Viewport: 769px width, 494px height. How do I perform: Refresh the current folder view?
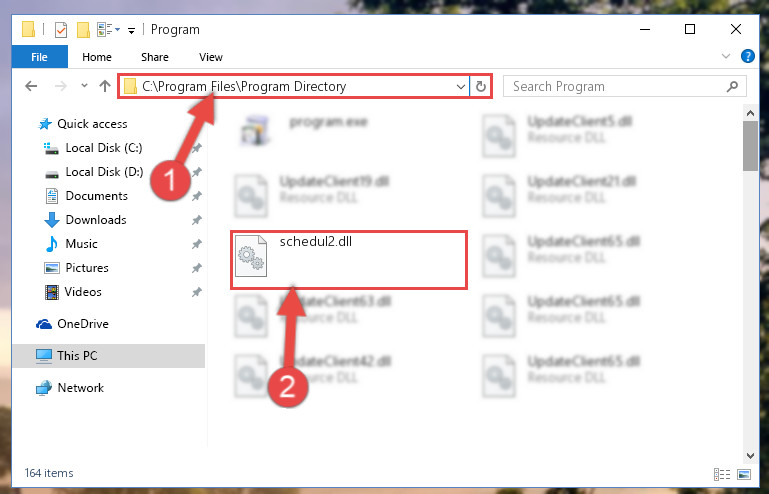click(481, 86)
